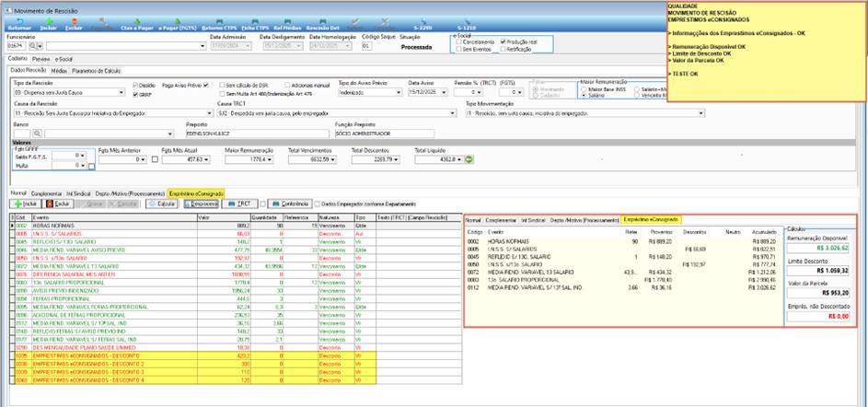Click the S-1210 eSocial icon
868x407 pixels.
pyautogui.click(x=467, y=24)
